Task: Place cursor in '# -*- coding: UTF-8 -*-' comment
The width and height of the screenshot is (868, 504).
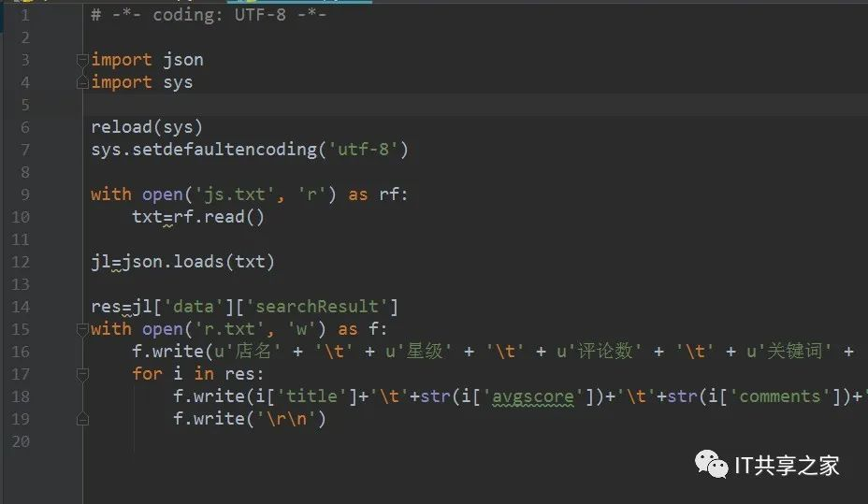Action: point(209,15)
